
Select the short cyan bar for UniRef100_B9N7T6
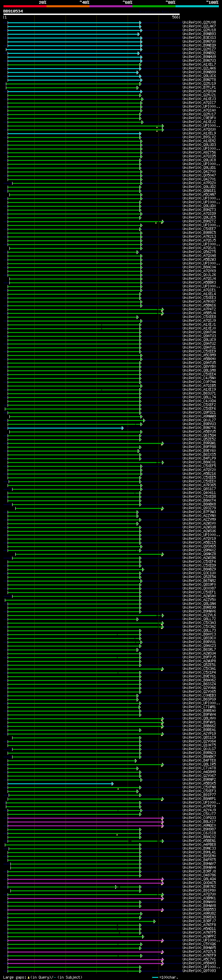[65, 428]
